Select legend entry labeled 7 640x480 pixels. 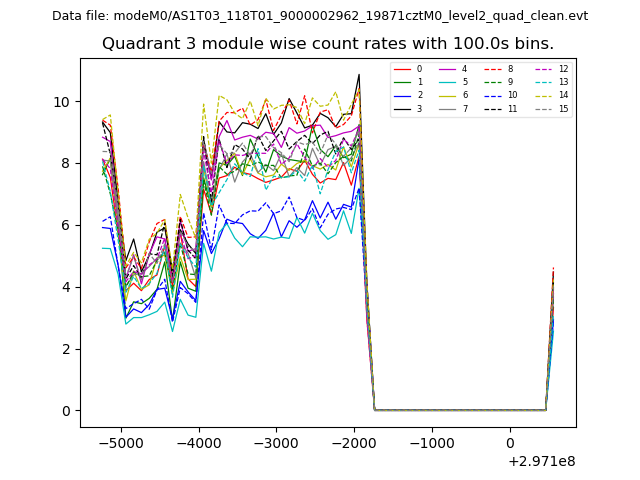pyautogui.click(x=464, y=108)
